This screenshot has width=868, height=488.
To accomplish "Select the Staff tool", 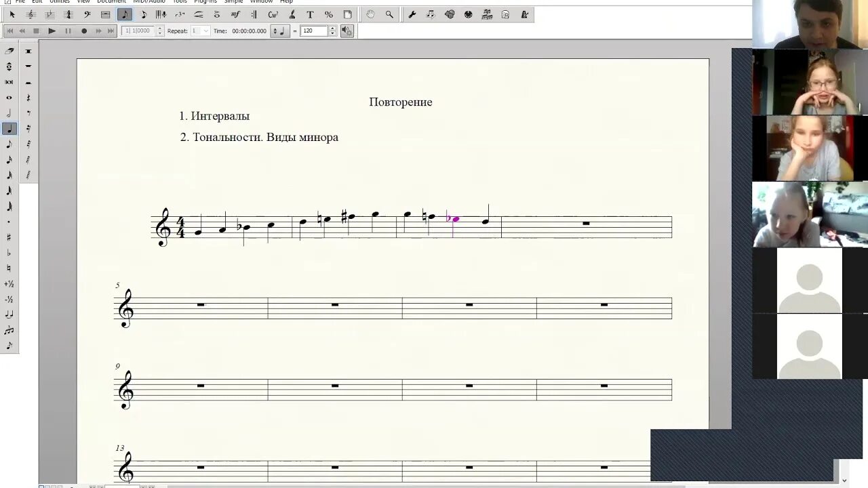I will click(x=31, y=14).
